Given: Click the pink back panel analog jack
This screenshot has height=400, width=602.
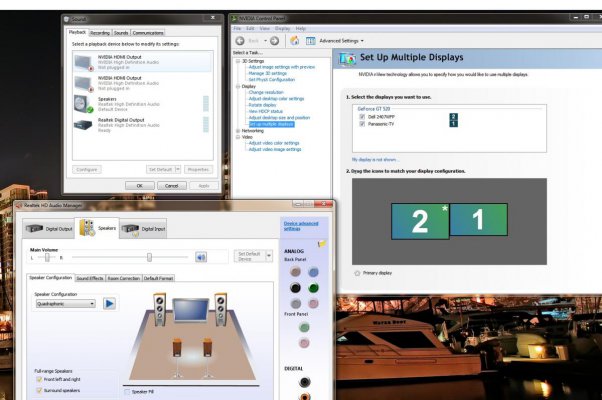Looking at the screenshot, I should point(313,303).
